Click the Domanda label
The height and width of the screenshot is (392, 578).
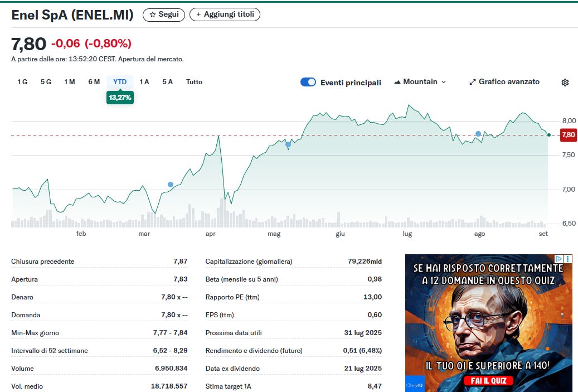pos(26,314)
